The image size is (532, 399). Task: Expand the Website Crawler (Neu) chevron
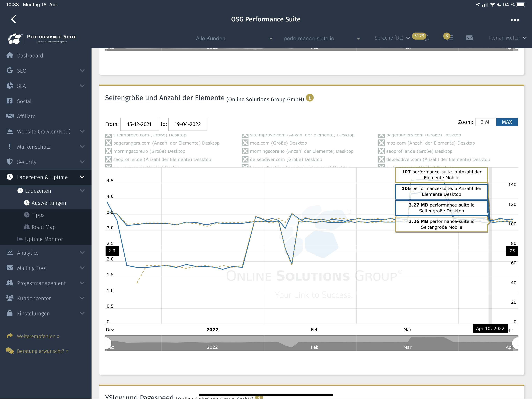[x=82, y=131]
